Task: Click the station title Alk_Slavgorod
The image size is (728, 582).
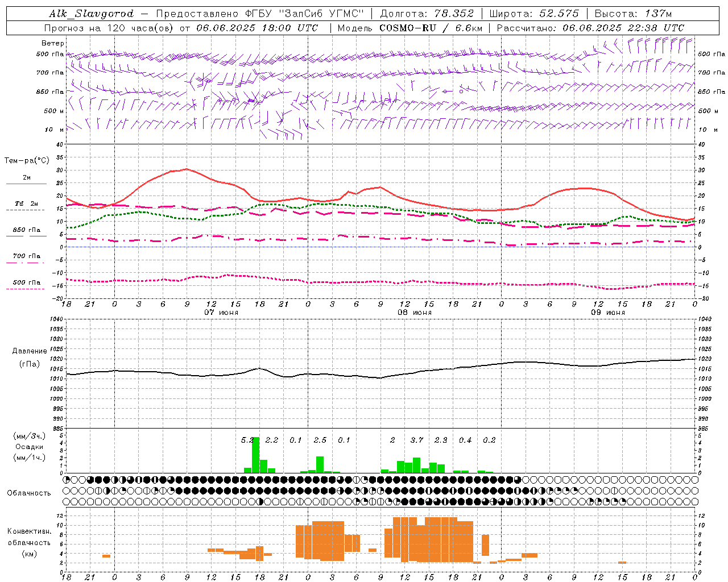Action: (91, 14)
